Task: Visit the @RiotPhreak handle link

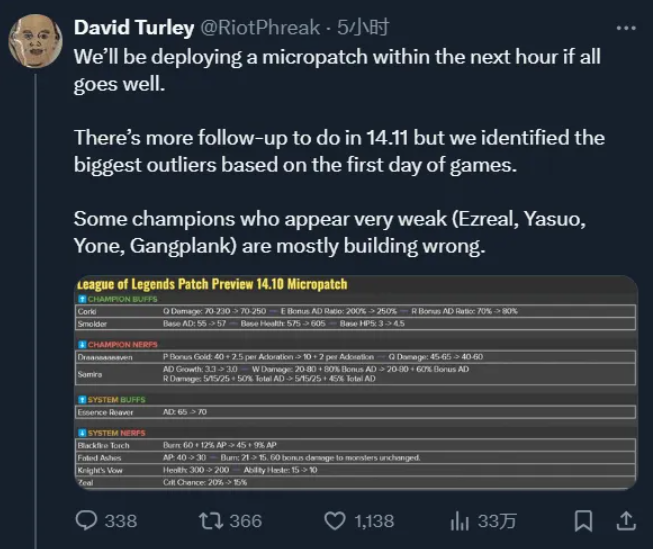Action: 260,27
